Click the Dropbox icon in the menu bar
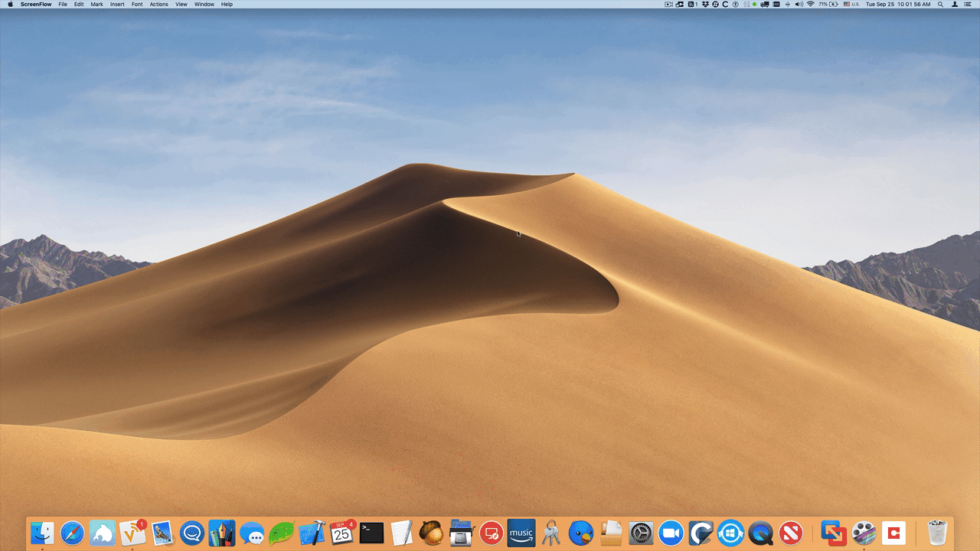The height and width of the screenshot is (551, 980). click(706, 4)
